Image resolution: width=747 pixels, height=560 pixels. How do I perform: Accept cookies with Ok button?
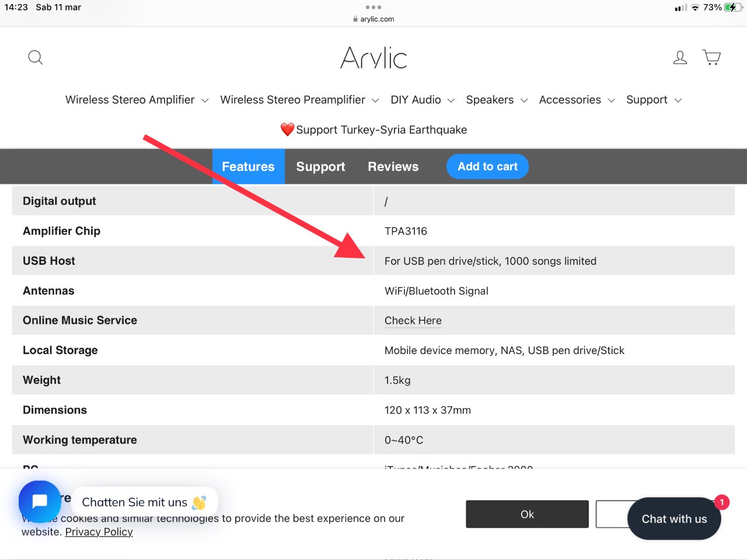527,514
